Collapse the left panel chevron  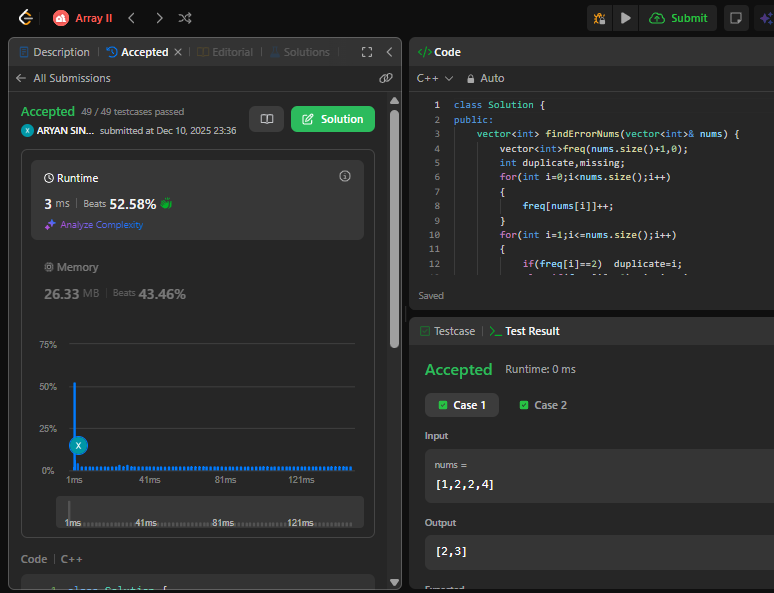point(389,52)
